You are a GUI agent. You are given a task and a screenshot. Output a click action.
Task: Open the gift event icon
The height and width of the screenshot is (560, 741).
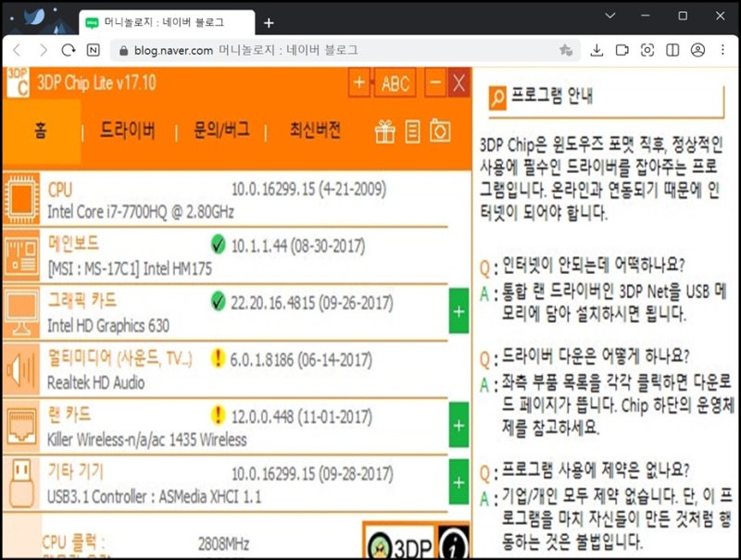click(x=386, y=131)
